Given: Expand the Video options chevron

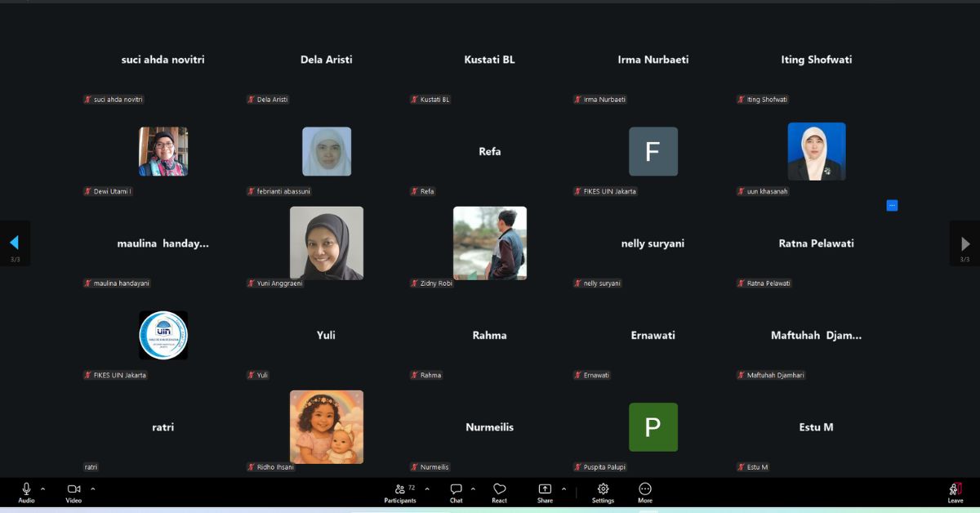Looking at the screenshot, I should pos(93,489).
